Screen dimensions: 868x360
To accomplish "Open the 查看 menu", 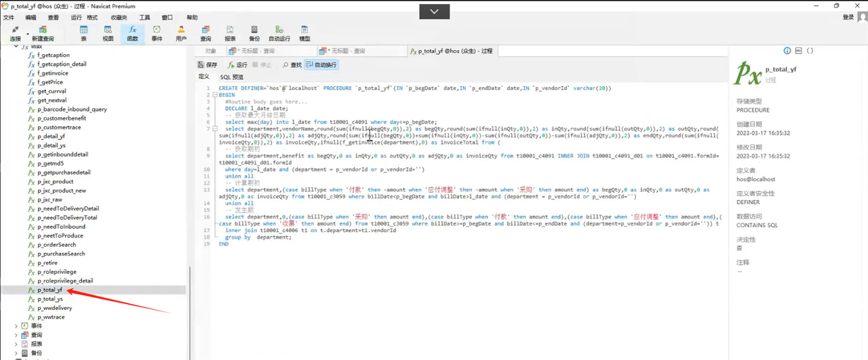I will 53,17.
